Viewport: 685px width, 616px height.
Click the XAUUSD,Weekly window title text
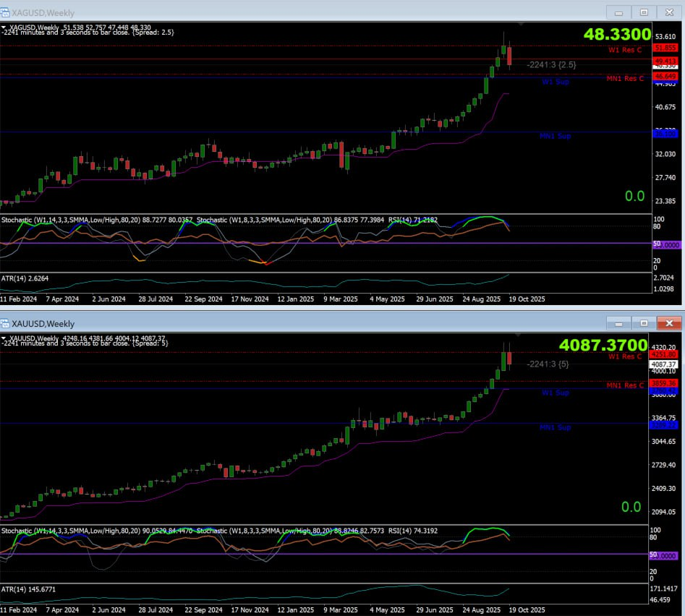click(x=43, y=324)
